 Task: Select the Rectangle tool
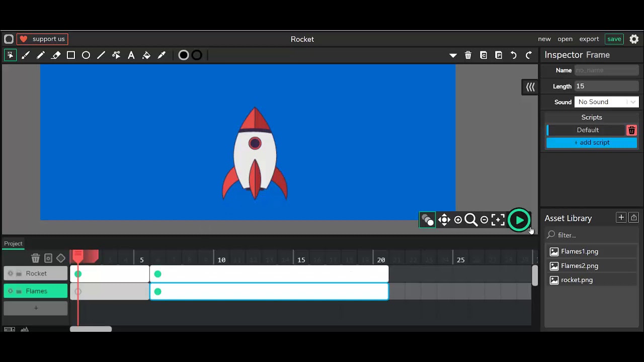point(71,55)
